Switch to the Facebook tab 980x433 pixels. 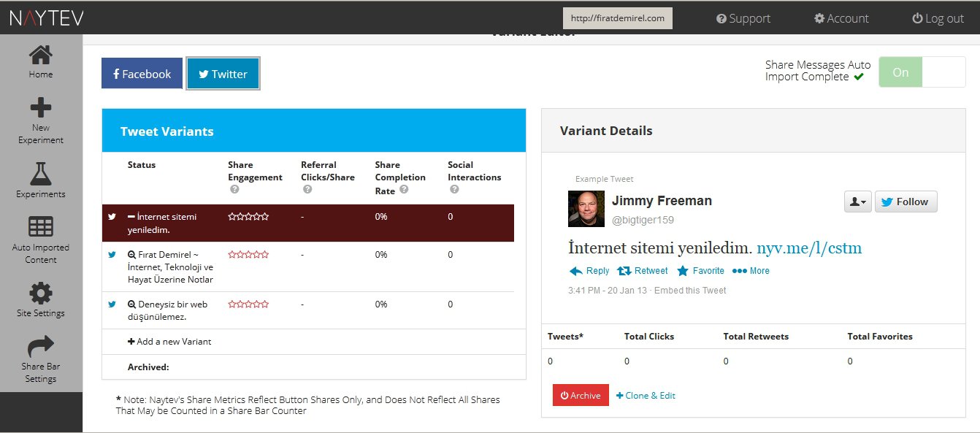point(142,74)
